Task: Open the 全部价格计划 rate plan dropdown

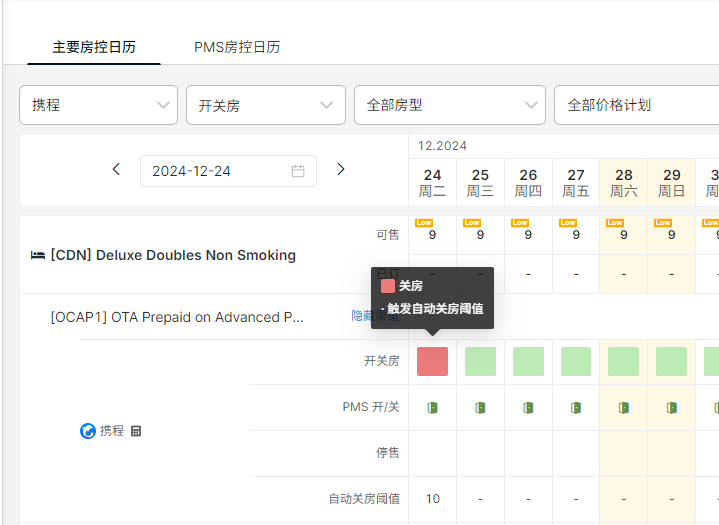Action: pyautogui.click(x=636, y=105)
